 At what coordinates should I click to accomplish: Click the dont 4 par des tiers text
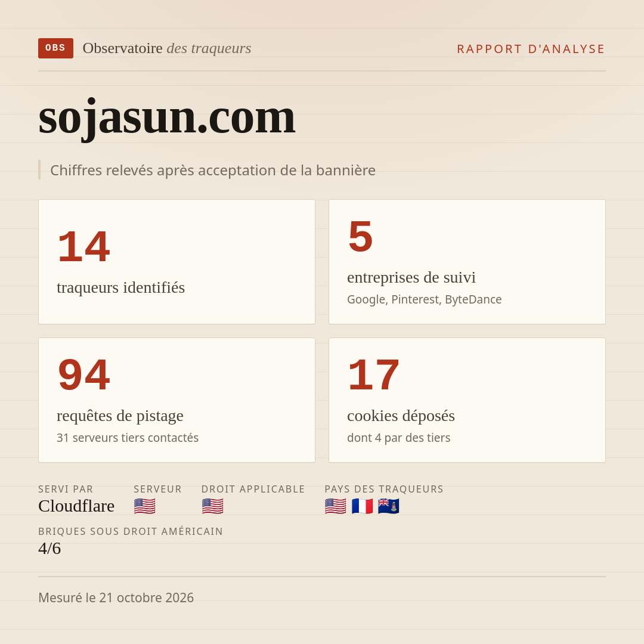(398, 438)
